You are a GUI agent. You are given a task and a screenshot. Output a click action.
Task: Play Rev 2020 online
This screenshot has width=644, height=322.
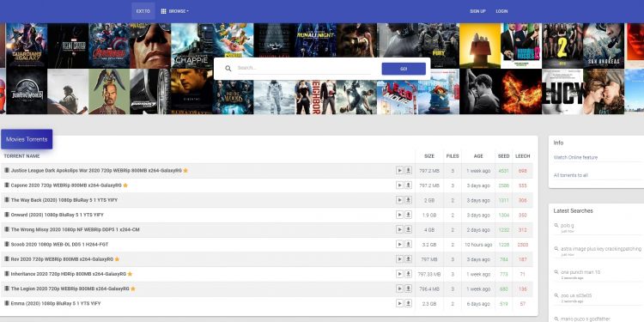tap(399, 259)
